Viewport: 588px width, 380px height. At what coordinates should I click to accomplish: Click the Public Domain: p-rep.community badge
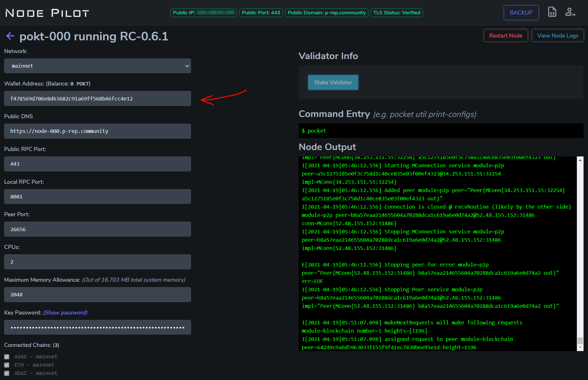click(327, 13)
